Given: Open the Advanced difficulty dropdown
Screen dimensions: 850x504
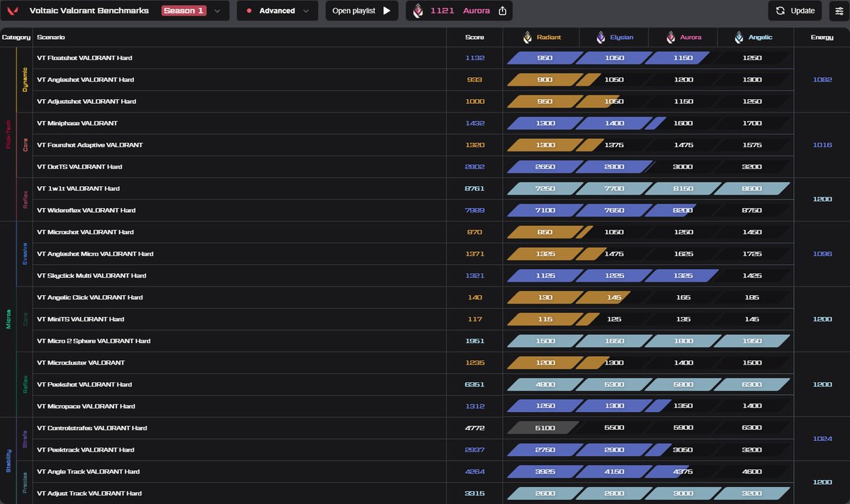Looking at the screenshot, I should [x=277, y=11].
